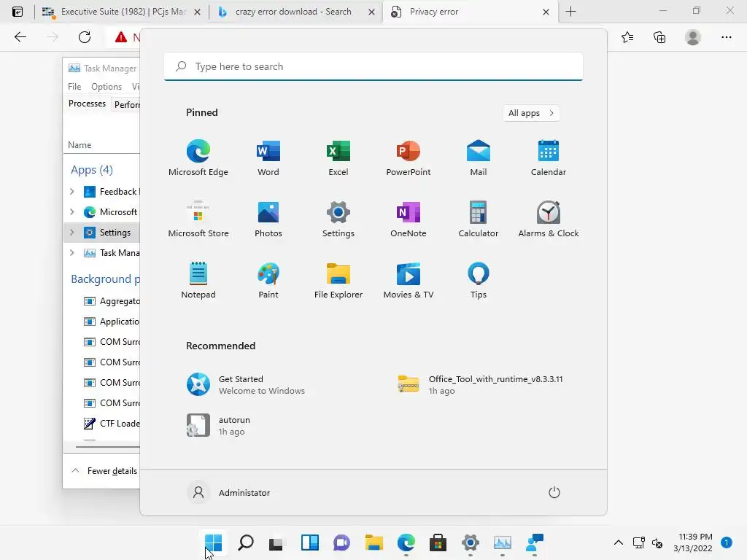Select the Privacy error browser tab

click(469, 12)
